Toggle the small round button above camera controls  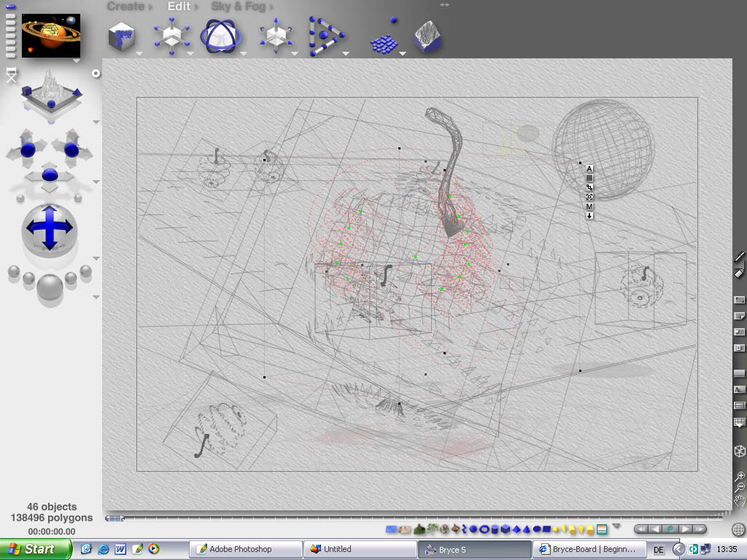[96, 74]
